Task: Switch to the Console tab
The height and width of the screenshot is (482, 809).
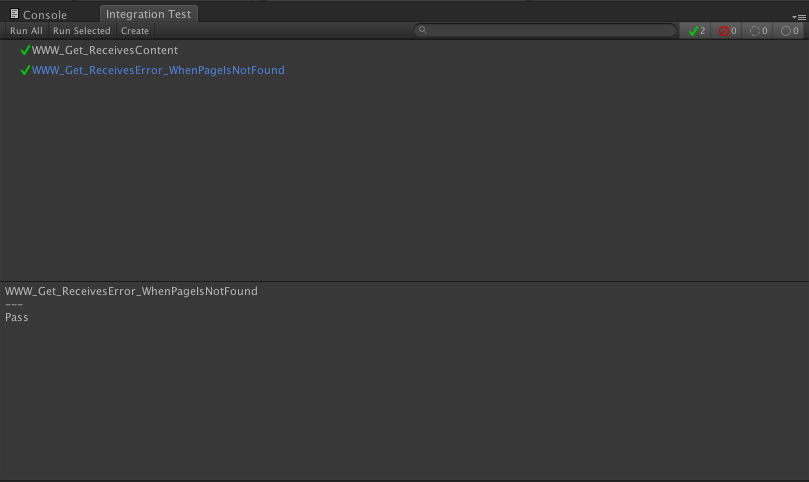Action: [x=39, y=14]
